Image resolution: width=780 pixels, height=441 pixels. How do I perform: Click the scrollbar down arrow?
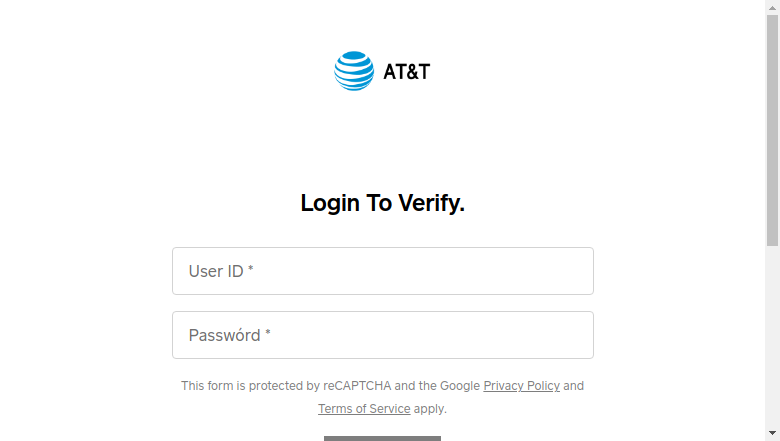tap(773, 434)
